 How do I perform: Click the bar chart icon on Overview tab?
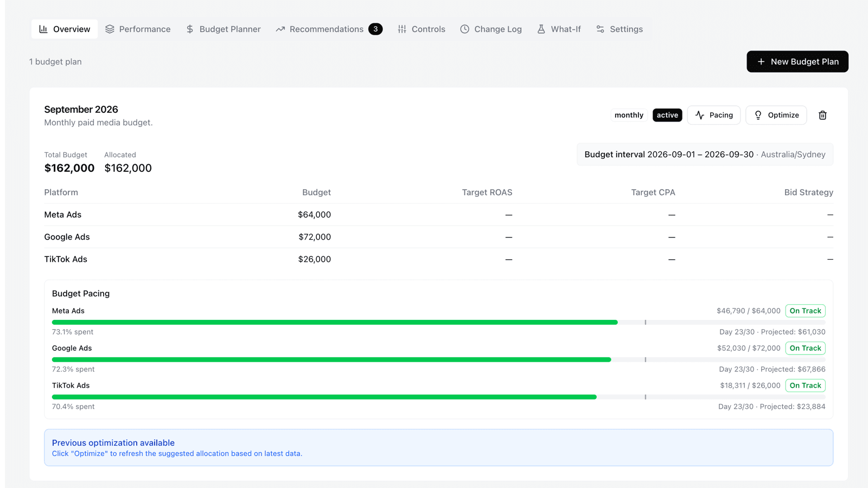point(43,29)
